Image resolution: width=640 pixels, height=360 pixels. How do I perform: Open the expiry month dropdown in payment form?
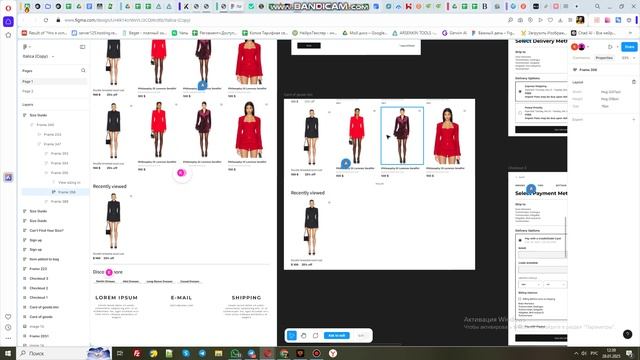click(x=530, y=284)
